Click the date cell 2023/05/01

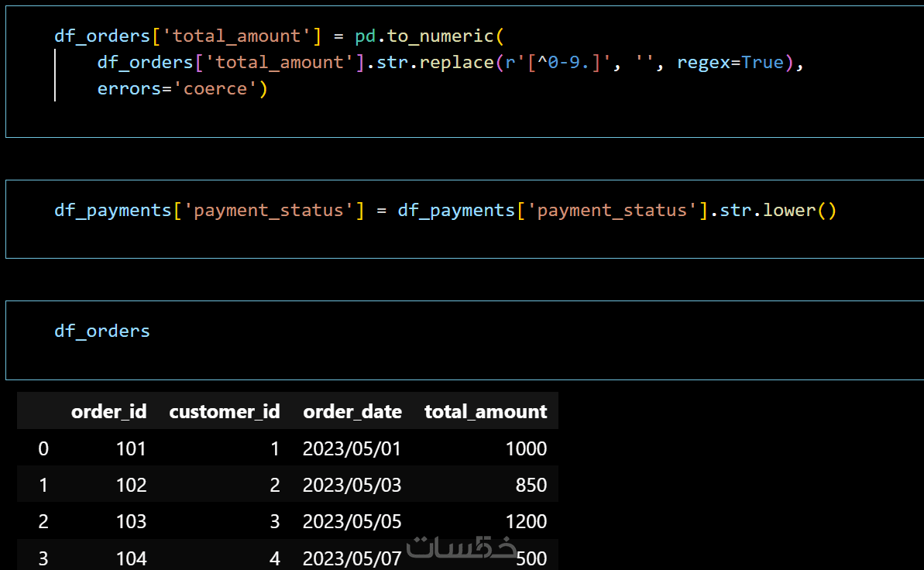click(352, 448)
